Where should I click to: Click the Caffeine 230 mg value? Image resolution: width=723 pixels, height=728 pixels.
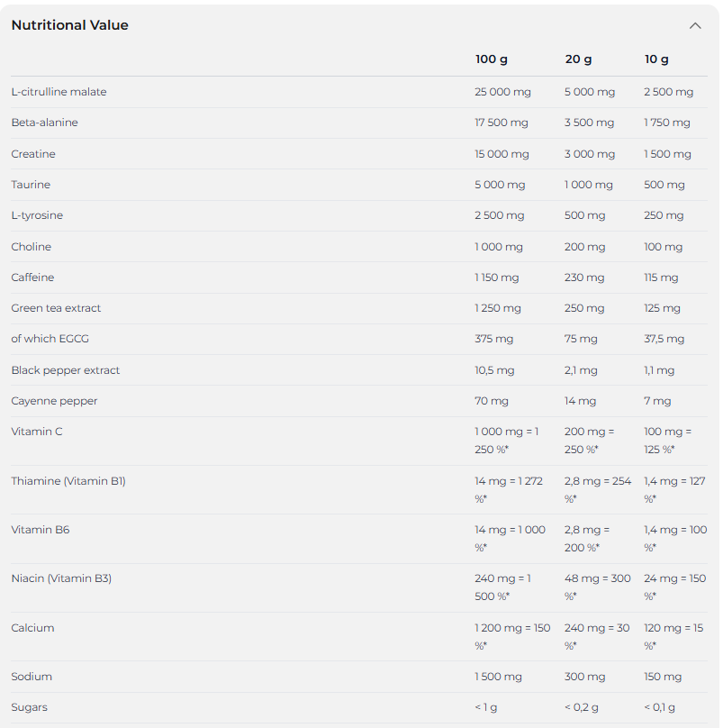coord(584,278)
